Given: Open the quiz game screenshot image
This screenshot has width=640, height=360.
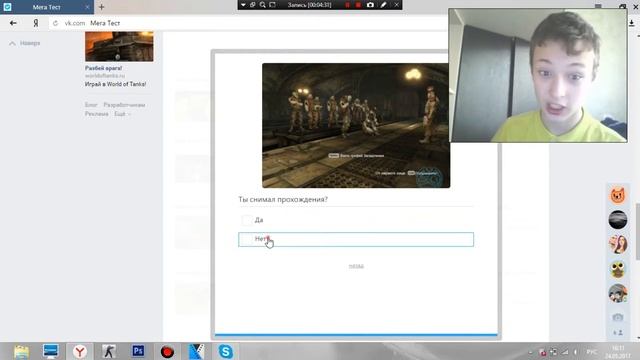Looking at the screenshot, I should (x=356, y=126).
